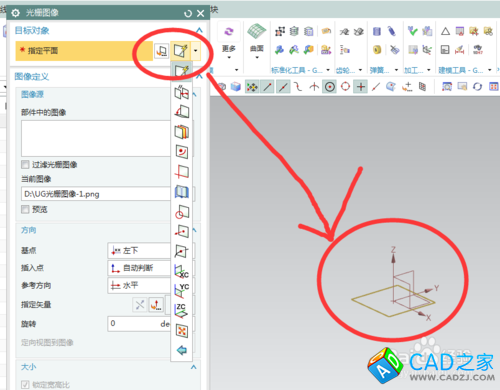Select the YC-ZC plane icon
The image size is (500, 390).
pos(181,271)
